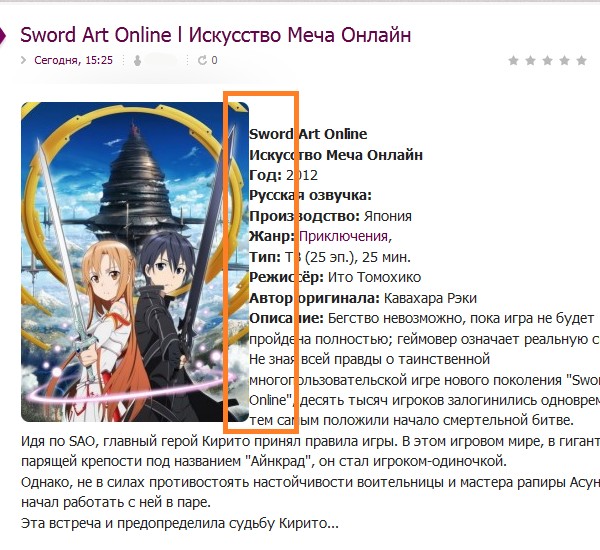The height and width of the screenshot is (550, 600).
Task: Click the refresh views counter icon
Action: pyautogui.click(x=202, y=60)
